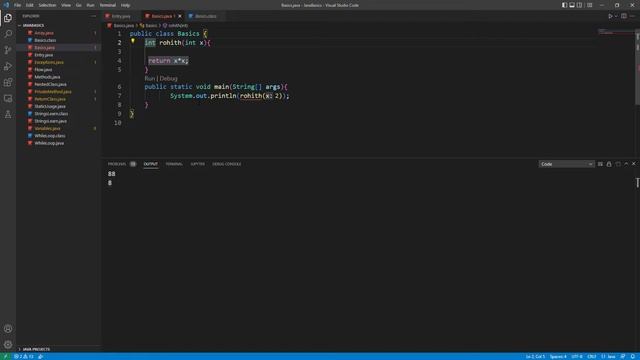Open the File menu
The height and width of the screenshot is (360, 640).
(x=18, y=5)
